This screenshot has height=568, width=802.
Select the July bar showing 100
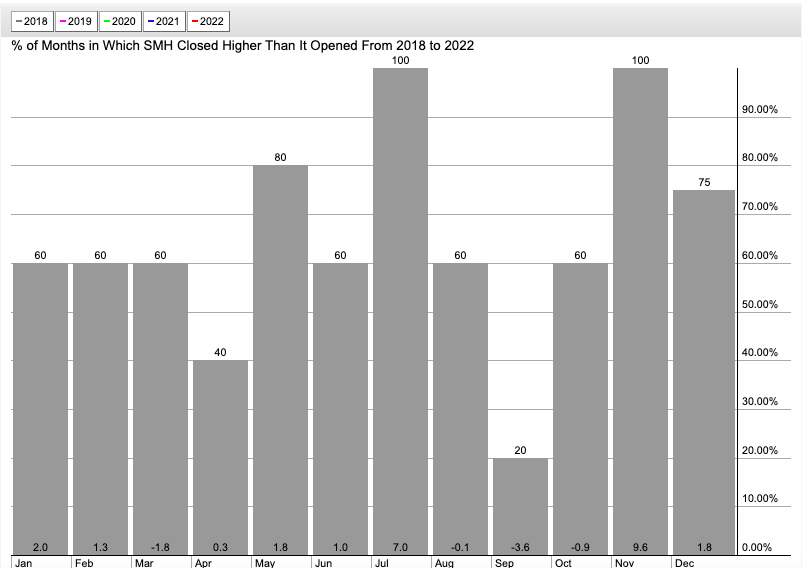click(x=400, y=312)
